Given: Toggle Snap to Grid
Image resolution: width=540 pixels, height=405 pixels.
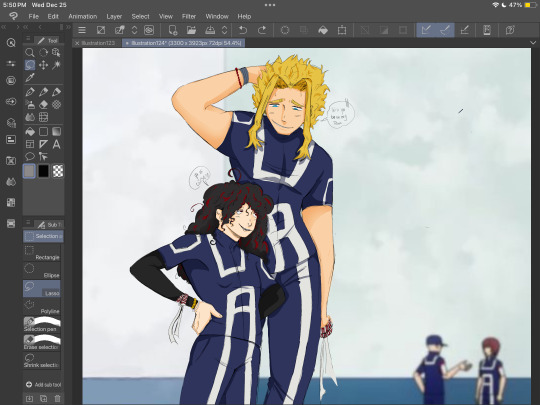Looking at the screenshot, I should coord(464,30).
